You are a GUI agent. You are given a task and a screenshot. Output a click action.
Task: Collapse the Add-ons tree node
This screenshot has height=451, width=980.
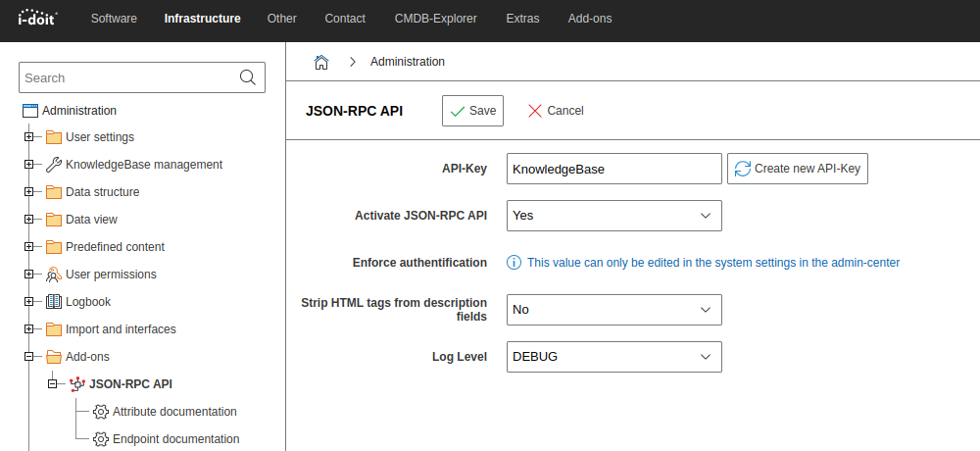tap(29, 357)
